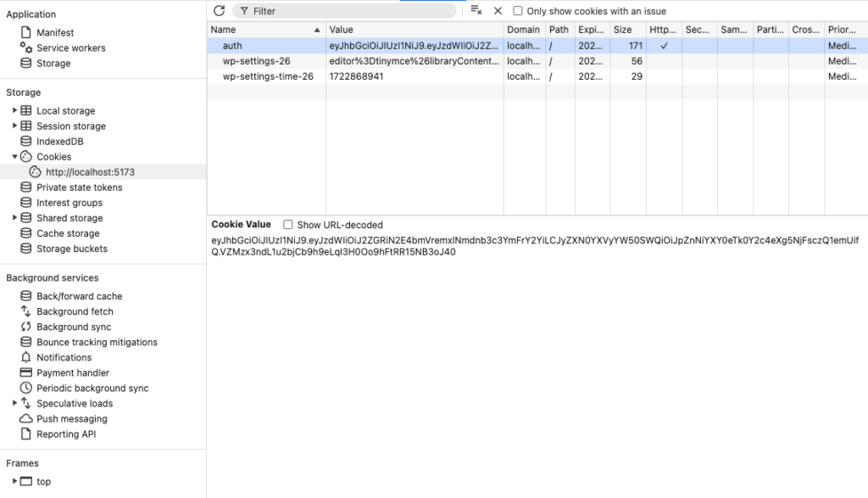Click the delete selected cookie X icon

point(498,11)
